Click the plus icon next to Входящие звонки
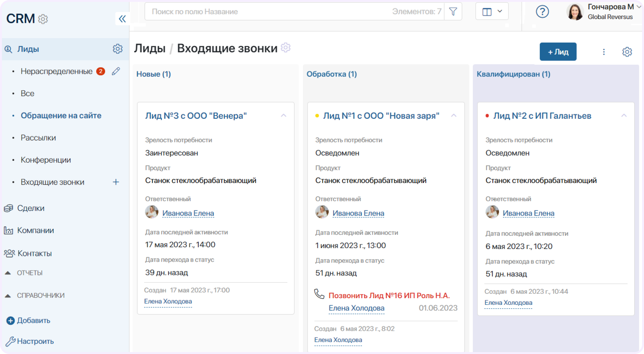This screenshot has height=354, width=644. tap(116, 182)
